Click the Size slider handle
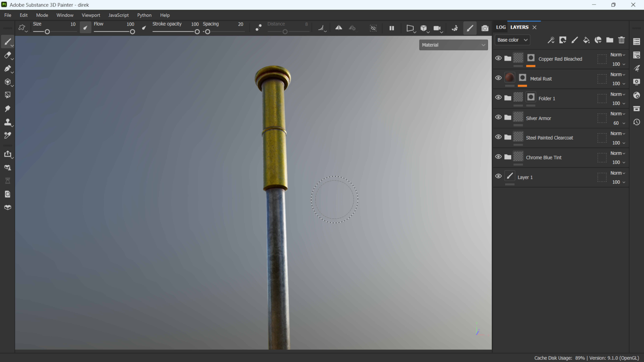The width and height of the screenshot is (644, 362). coord(47,32)
